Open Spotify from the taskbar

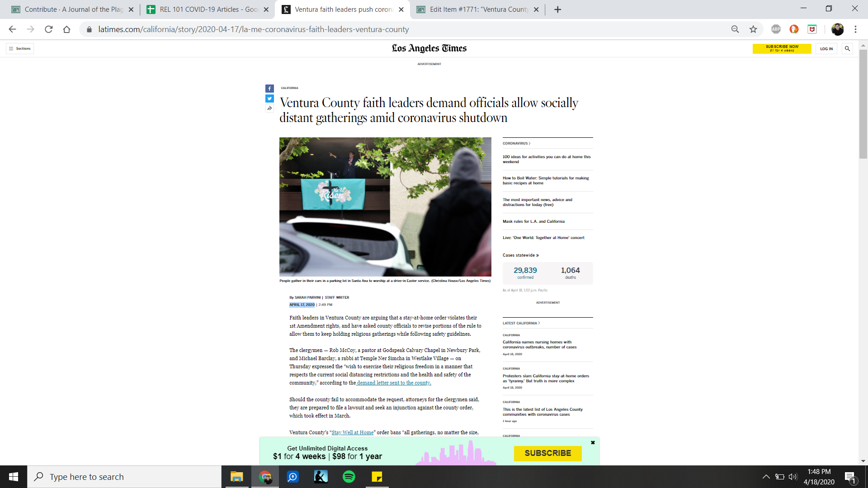coord(349,477)
